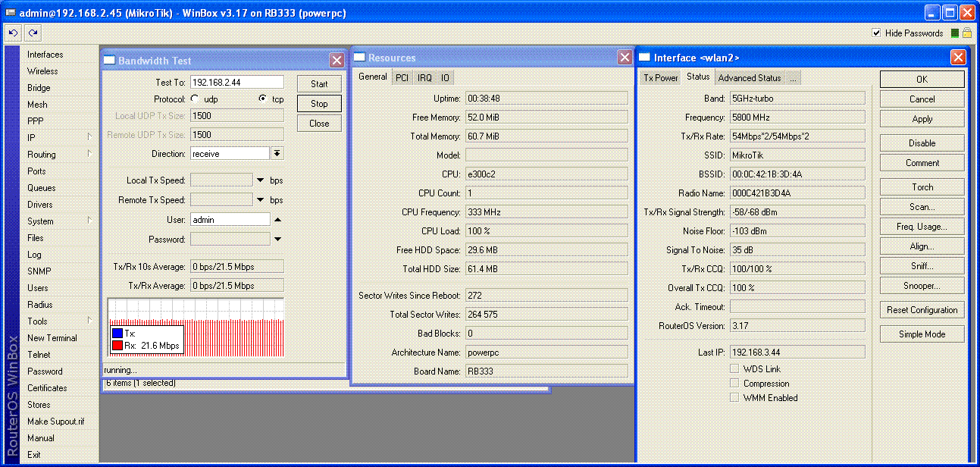Enable the WDS Link checkbox

(734, 368)
